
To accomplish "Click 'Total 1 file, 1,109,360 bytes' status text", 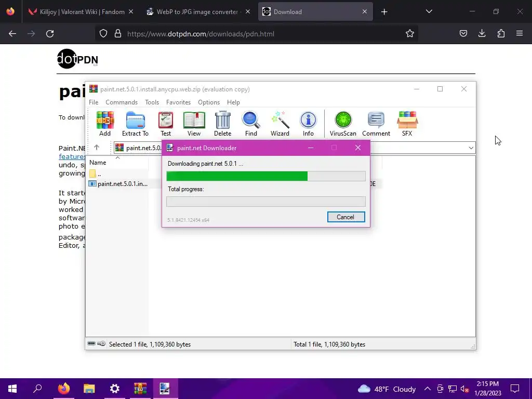I will (329, 344).
